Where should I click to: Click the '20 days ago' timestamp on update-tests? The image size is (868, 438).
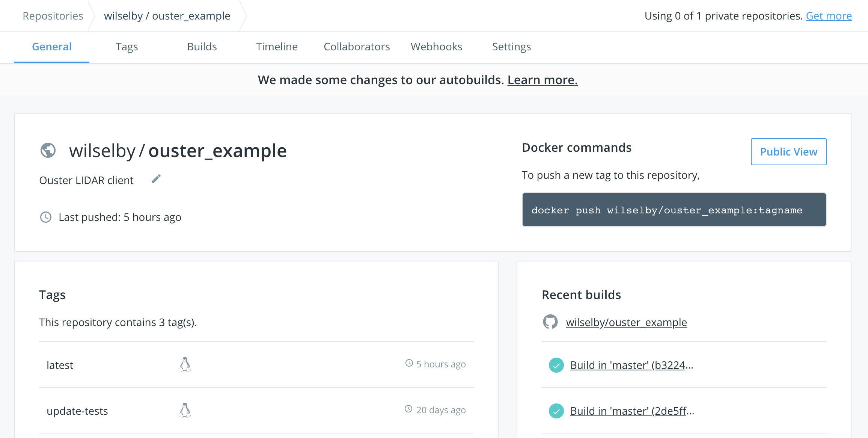click(441, 410)
